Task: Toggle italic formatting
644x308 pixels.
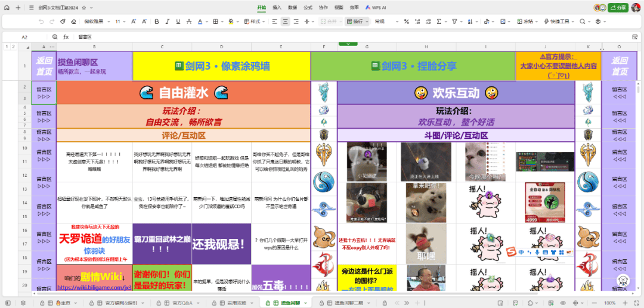Action: [x=167, y=21]
